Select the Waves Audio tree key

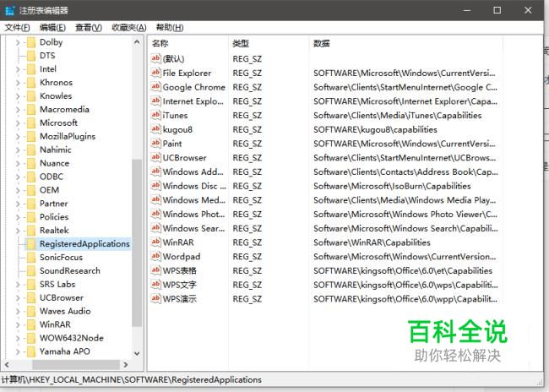(x=65, y=311)
